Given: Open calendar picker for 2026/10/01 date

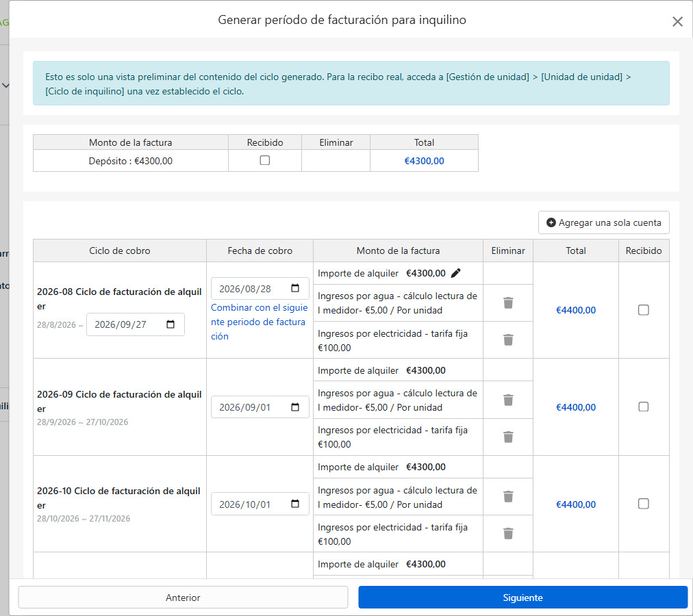Looking at the screenshot, I should click(295, 504).
